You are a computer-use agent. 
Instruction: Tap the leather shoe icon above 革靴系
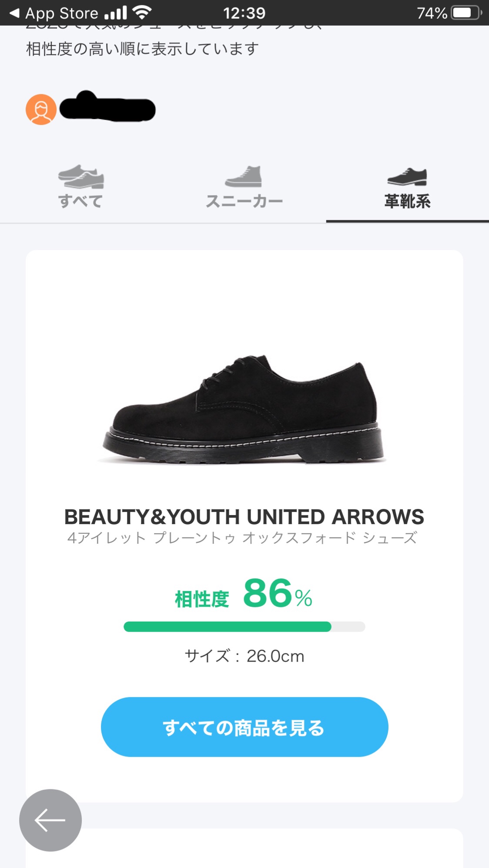[x=407, y=176]
